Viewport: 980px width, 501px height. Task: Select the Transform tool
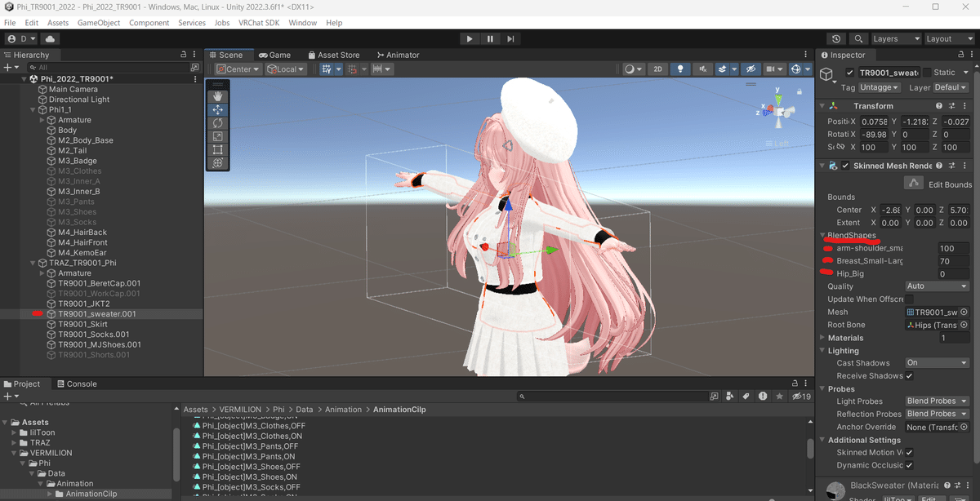click(x=218, y=163)
